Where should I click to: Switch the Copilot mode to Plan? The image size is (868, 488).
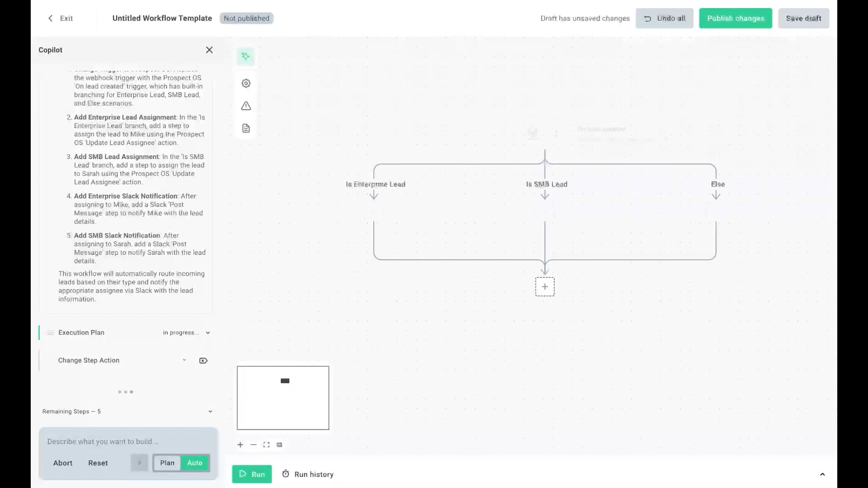pos(167,463)
